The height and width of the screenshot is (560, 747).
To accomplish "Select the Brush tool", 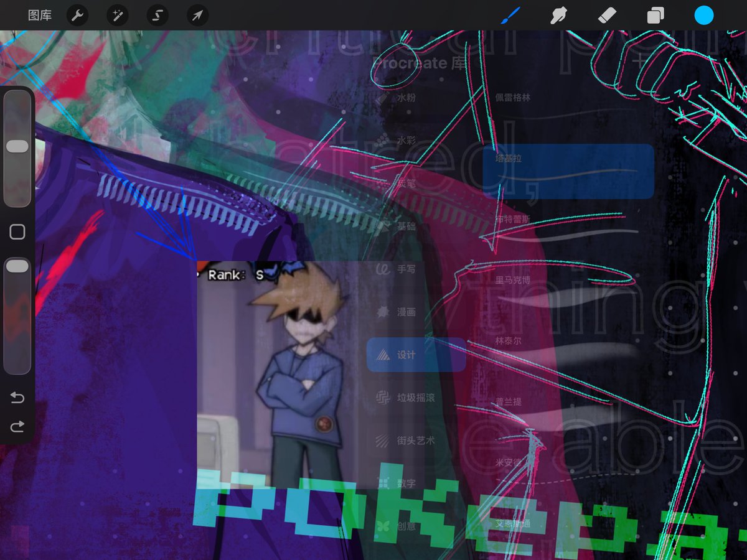I will click(510, 16).
